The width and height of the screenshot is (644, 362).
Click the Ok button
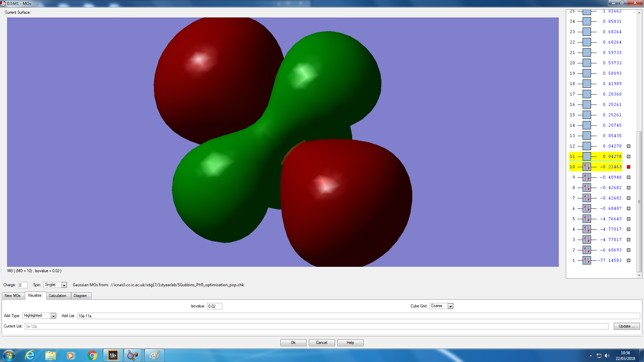(x=293, y=343)
